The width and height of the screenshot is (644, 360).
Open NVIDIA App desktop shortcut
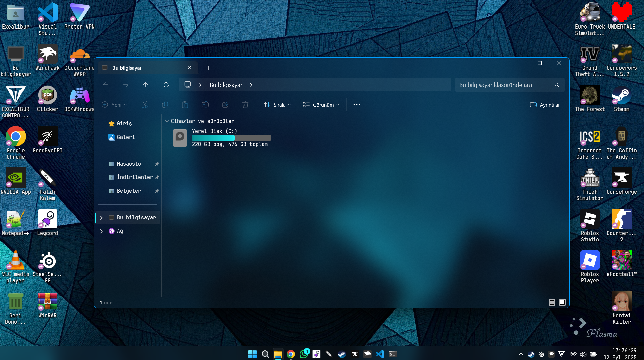point(15,182)
